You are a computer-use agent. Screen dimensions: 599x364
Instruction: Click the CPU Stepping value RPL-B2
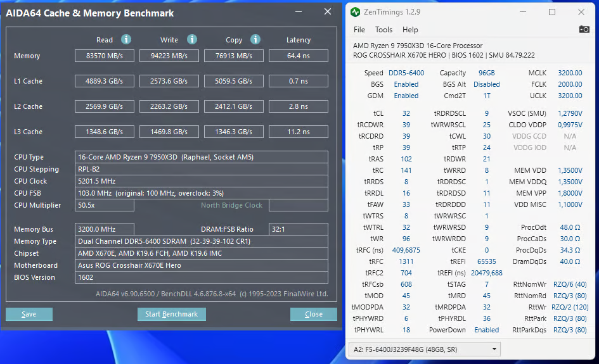click(202, 169)
